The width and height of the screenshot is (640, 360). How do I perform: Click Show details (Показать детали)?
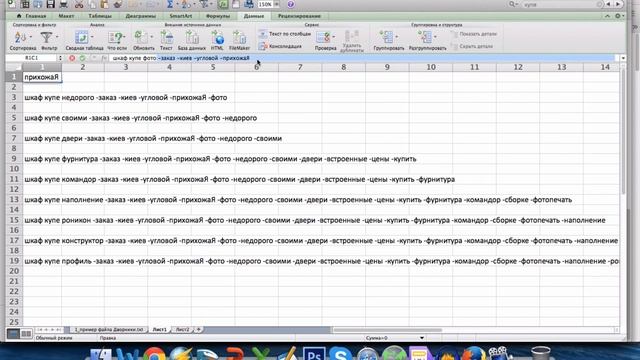tap(474, 34)
